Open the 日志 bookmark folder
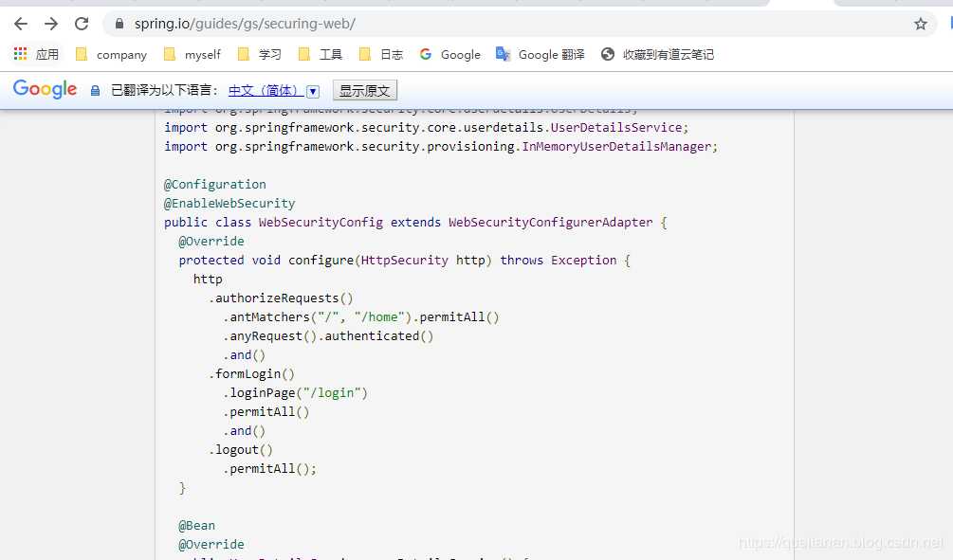 pos(381,55)
